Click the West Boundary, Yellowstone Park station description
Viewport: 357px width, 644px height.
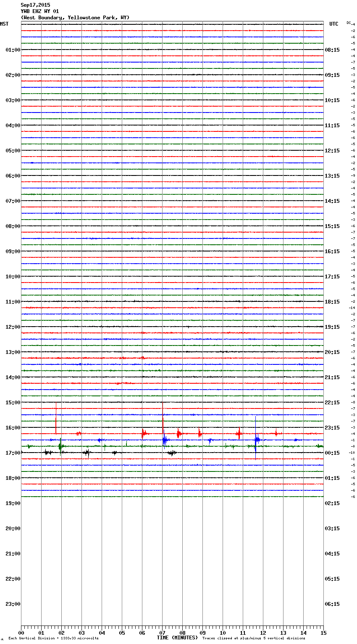tap(75, 18)
